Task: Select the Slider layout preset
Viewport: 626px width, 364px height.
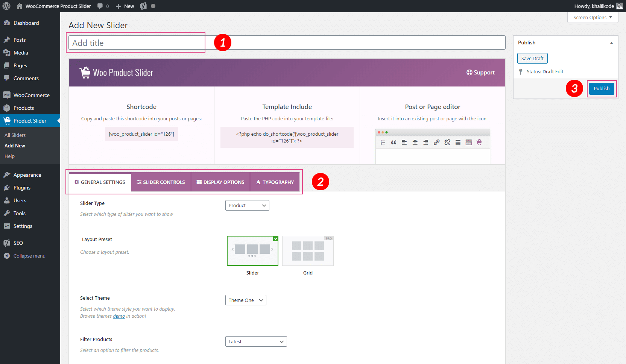Action: pos(252,251)
